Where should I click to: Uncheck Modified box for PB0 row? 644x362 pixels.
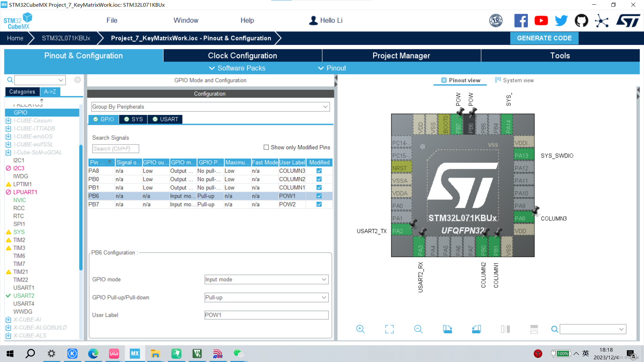tap(319, 179)
